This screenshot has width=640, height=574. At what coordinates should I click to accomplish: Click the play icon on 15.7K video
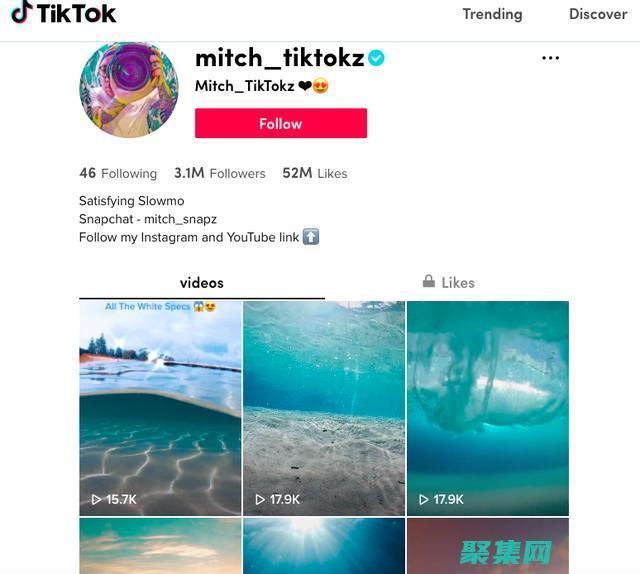point(96,499)
